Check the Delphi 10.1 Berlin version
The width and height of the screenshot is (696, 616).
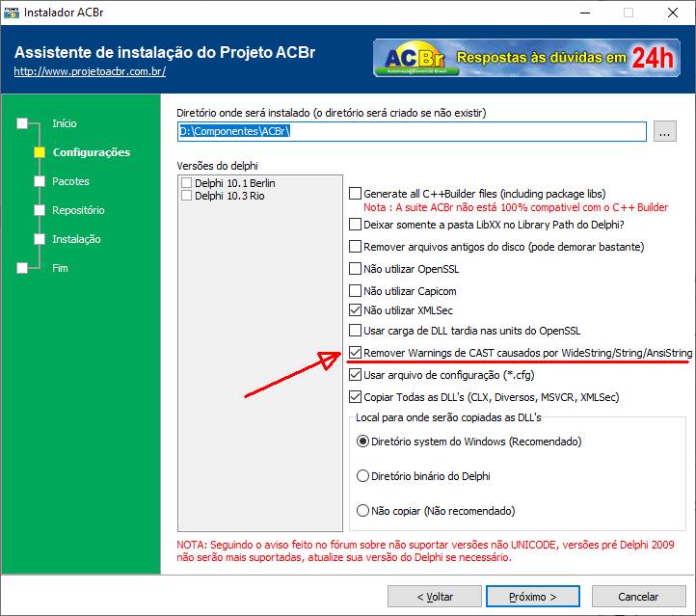186,183
